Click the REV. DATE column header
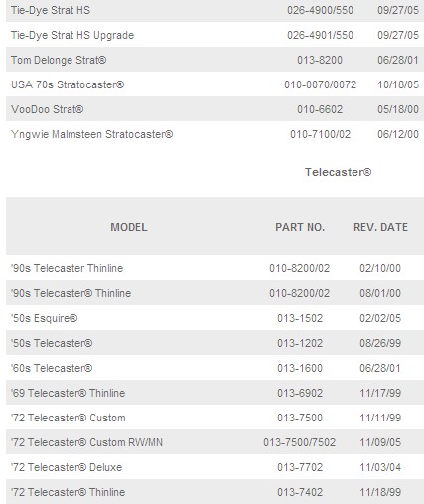This screenshot has height=504, width=424. (x=380, y=227)
